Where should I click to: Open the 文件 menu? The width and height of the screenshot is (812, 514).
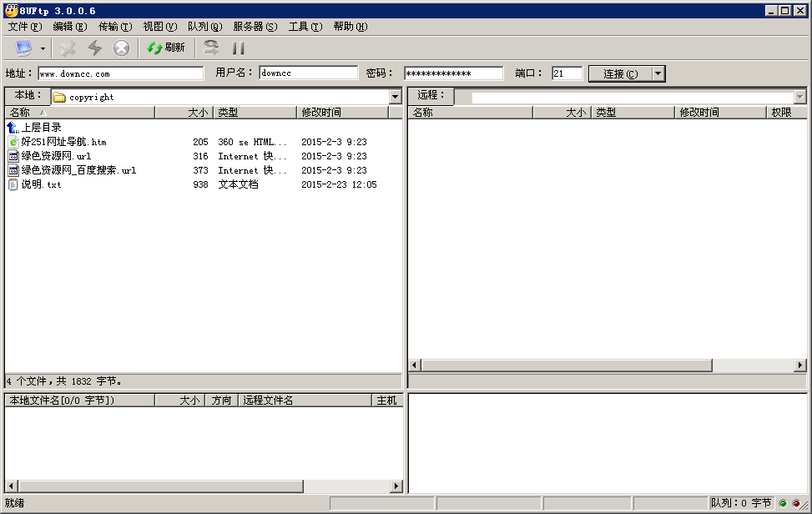point(18,26)
